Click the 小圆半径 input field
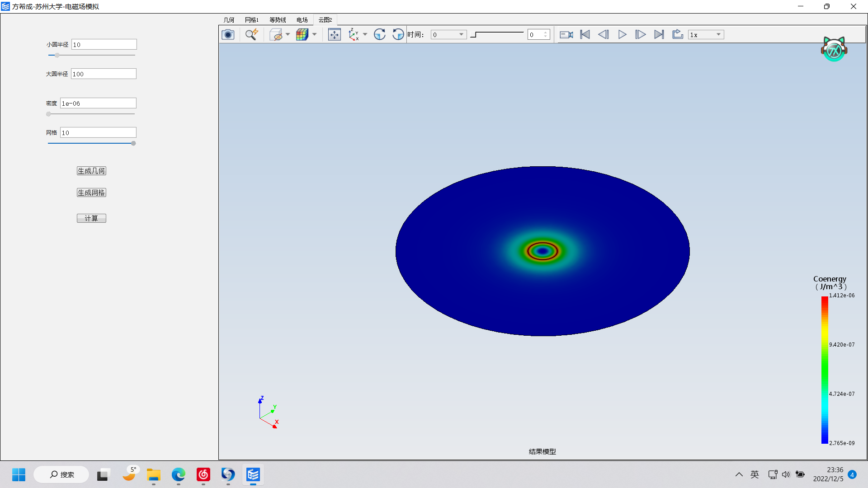 click(104, 44)
